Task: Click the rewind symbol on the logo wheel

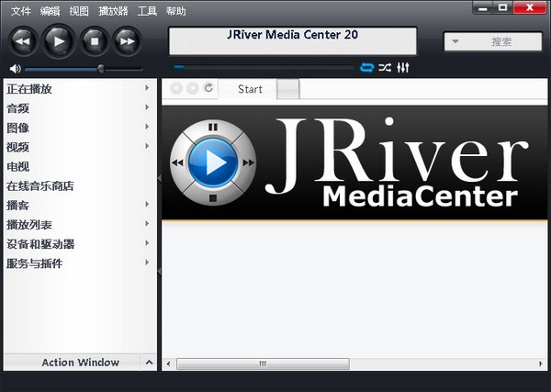Action: pos(177,162)
